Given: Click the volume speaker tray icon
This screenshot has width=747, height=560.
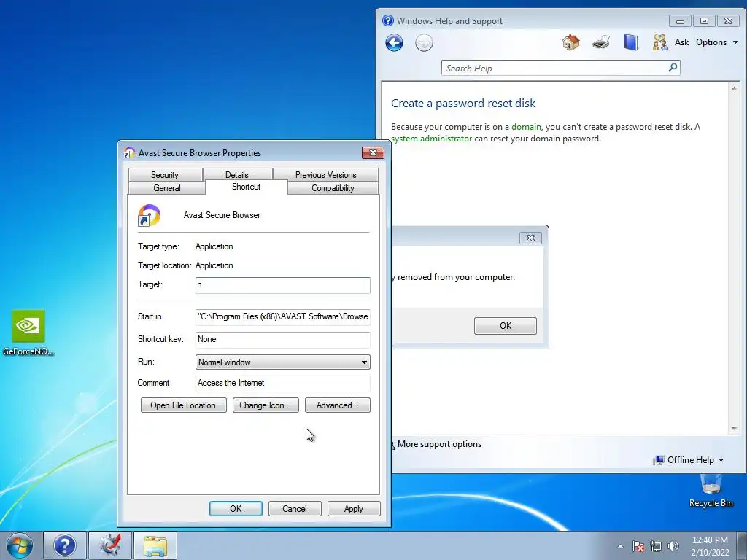Looking at the screenshot, I should click(x=673, y=546).
